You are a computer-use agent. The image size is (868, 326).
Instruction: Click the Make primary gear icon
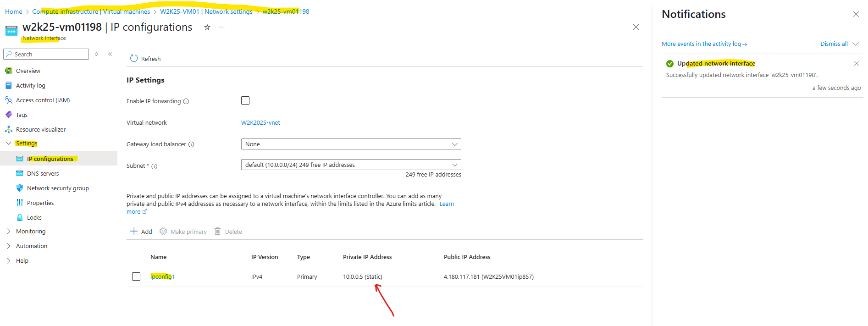163,231
